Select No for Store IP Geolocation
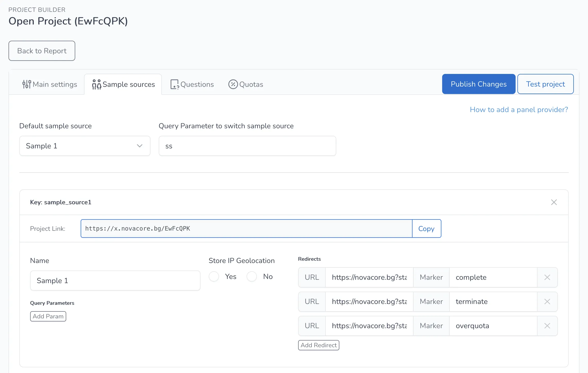 click(252, 276)
